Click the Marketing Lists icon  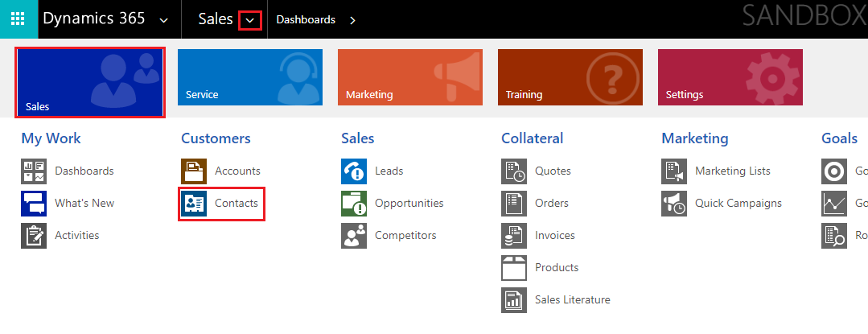click(x=674, y=171)
